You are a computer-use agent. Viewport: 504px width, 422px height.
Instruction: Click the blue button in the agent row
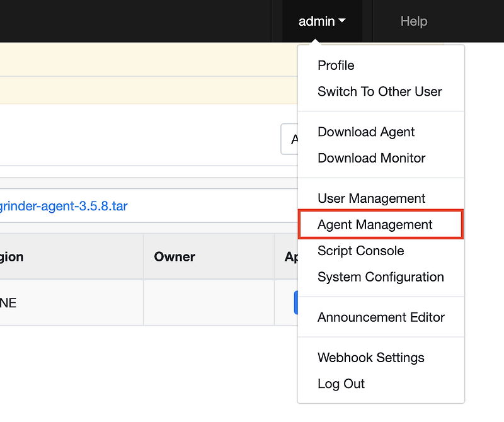click(295, 303)
